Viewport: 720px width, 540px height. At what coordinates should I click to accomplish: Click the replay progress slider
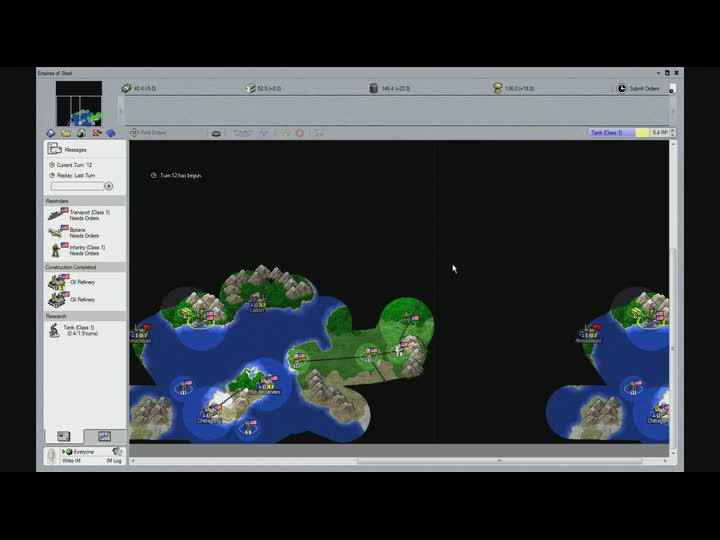pyautogui.click(x=78, y=186)
